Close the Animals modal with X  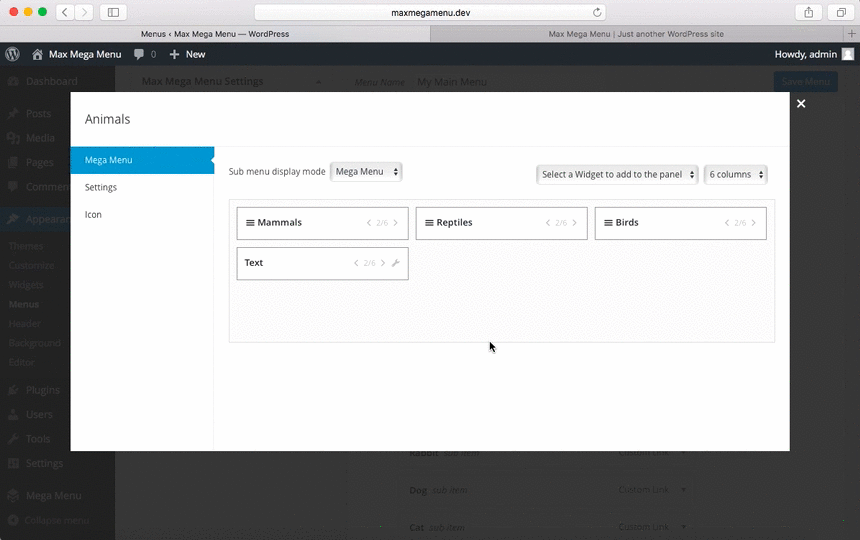pos(801,104)
